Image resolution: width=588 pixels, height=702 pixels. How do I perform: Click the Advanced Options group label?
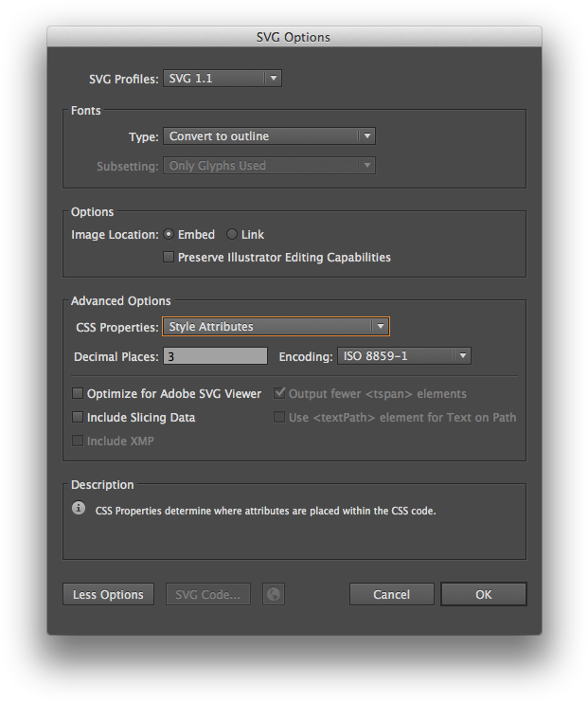[121, 301]
